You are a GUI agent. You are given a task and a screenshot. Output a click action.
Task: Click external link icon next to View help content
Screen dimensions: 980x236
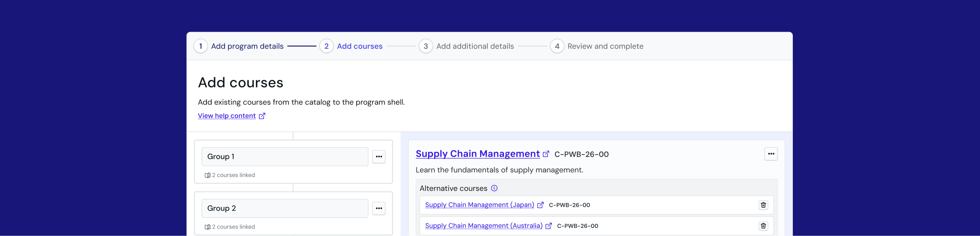pos(262,116)
